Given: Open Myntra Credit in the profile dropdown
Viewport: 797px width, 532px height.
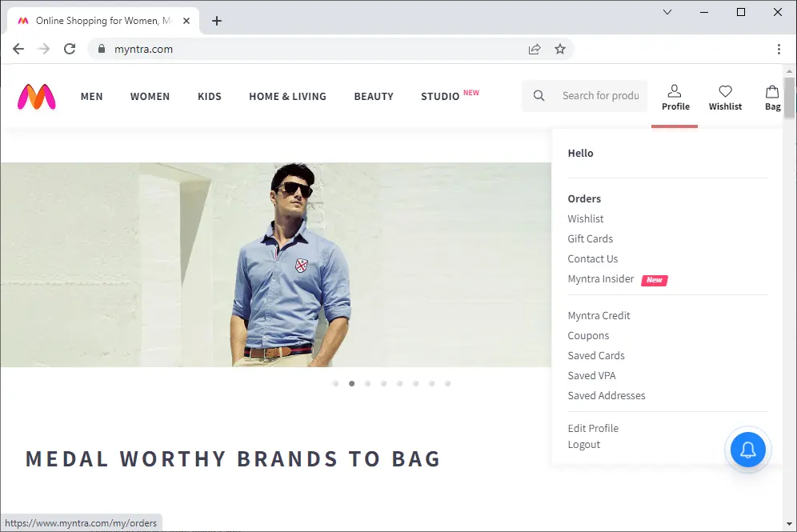Looking at the screenshot, I should (x=599, y=316).
